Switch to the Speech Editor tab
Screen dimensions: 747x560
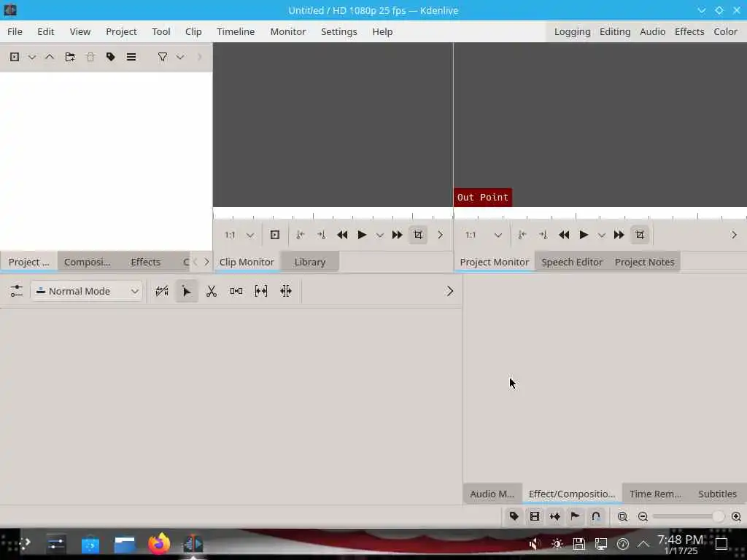pyautogui.click(x=572, y=262)
